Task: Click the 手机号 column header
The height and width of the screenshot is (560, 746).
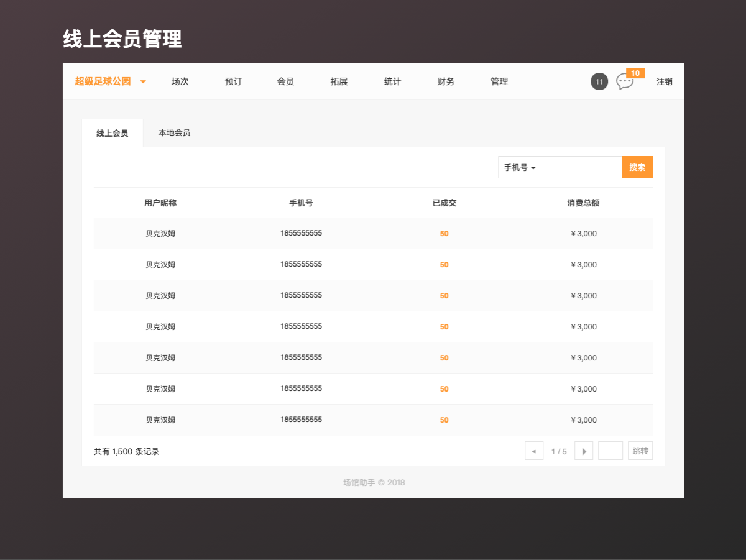Action: pyautogui.click(x=301, y=203)
